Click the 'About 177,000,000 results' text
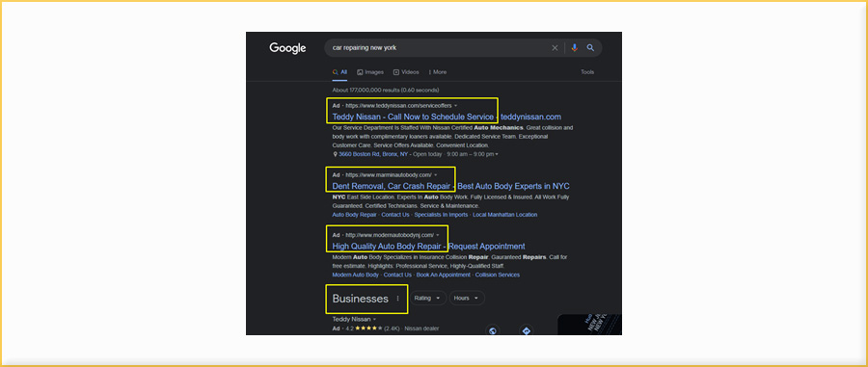The image size is (868, 367). click(x=385, y=90)
